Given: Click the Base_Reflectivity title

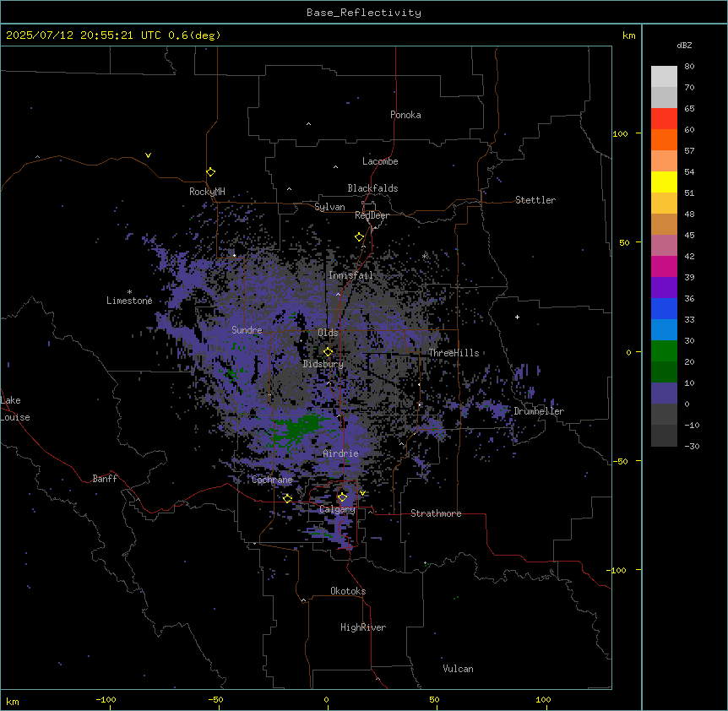Looking at the screenshot, I should click(364, 13).
